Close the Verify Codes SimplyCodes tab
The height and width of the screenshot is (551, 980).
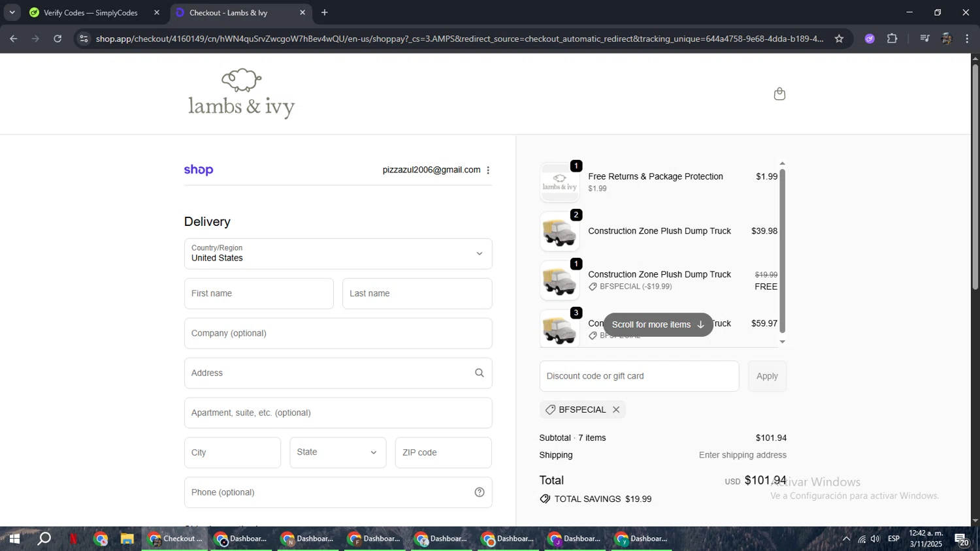(x=157, y=12)
